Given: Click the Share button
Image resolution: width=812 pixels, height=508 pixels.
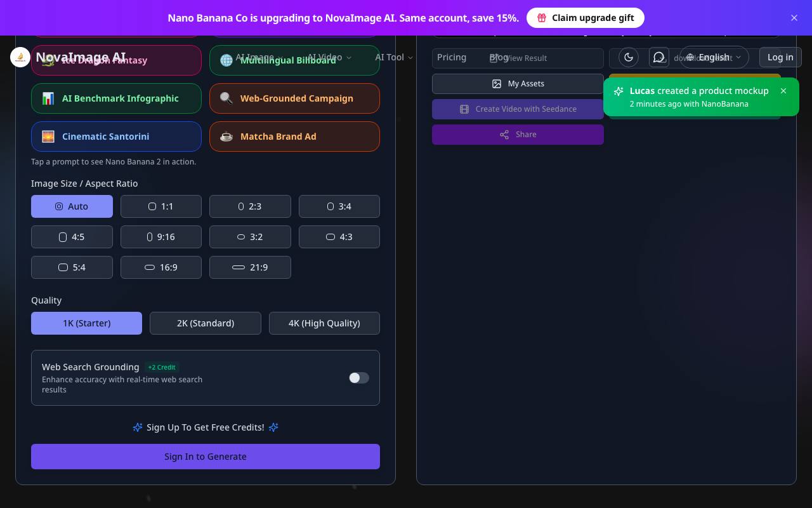Looking at the screenshot, I should 518,135.
